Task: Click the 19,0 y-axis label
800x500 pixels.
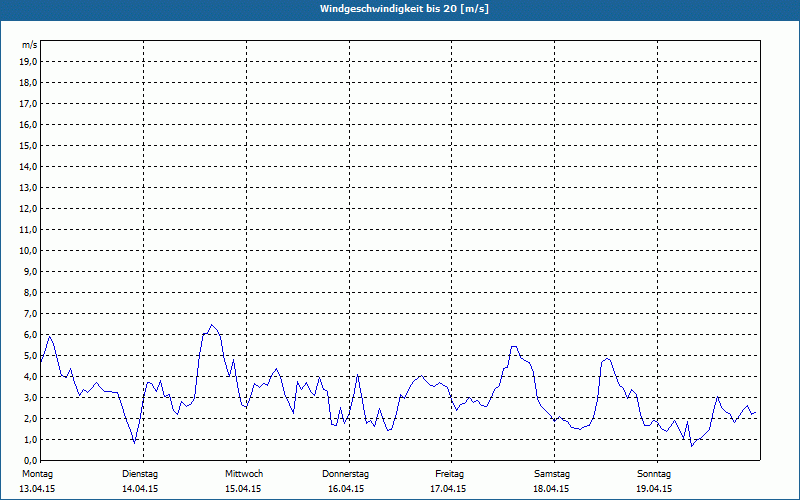Action: click(x=28, y=62)
